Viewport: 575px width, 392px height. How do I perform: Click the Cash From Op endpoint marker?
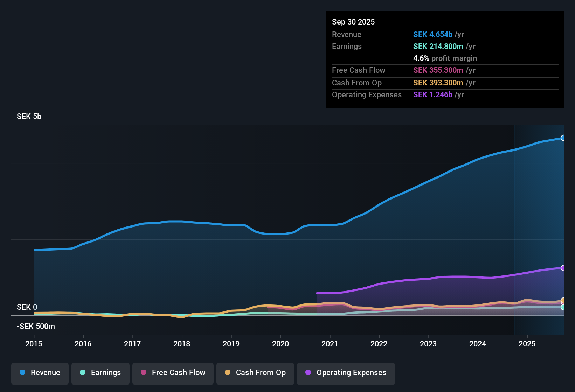(x=563, y=301)
